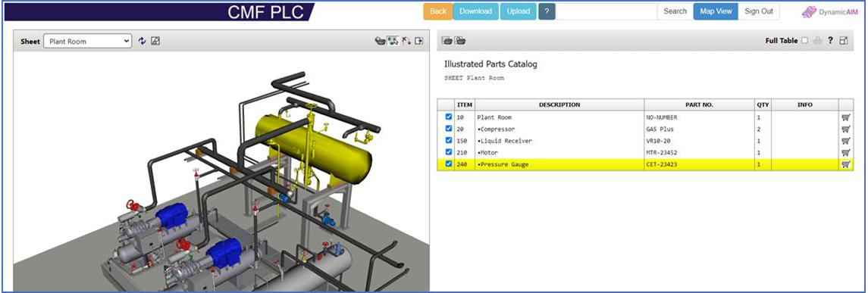
Task: Click the Sign Out option
Action: [758, 11]
